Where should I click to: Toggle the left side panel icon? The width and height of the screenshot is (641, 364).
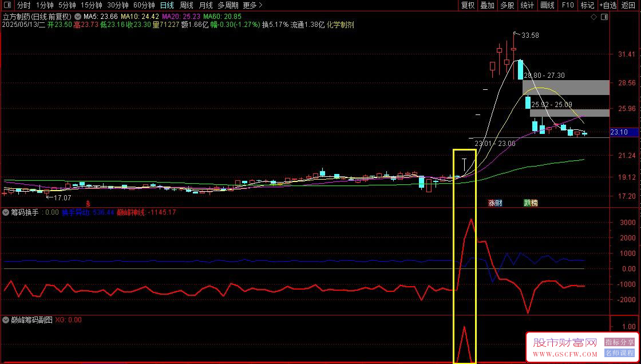point(9,5)
